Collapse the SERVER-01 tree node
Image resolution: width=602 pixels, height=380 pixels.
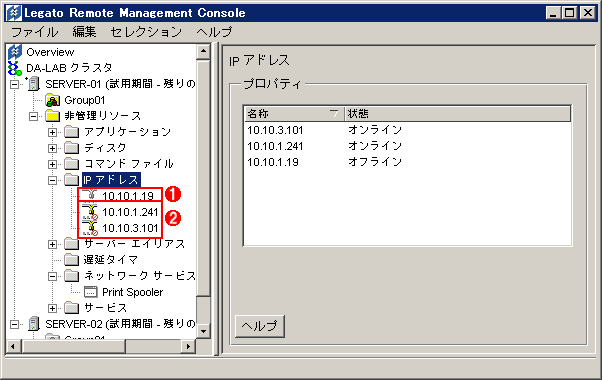(x=14, y=84)
